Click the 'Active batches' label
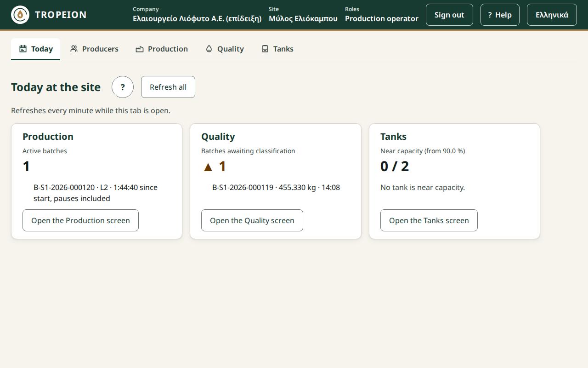The image size is (588, 368). [x=45, y=151]
